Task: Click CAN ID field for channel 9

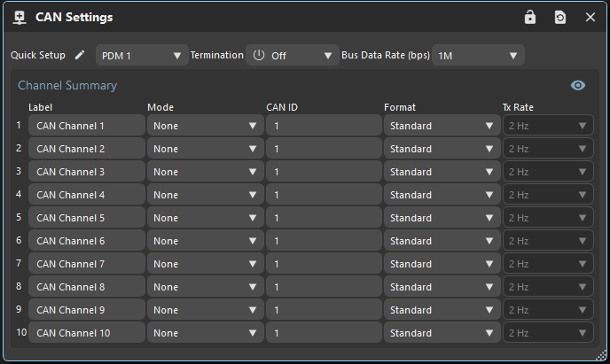Action: pyautogui.click(x=324, y=310)
